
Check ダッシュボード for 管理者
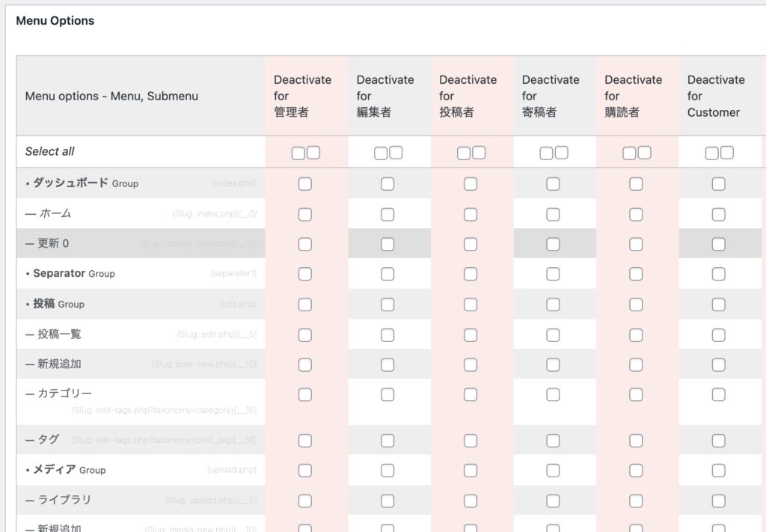click(x=304, y=184)
